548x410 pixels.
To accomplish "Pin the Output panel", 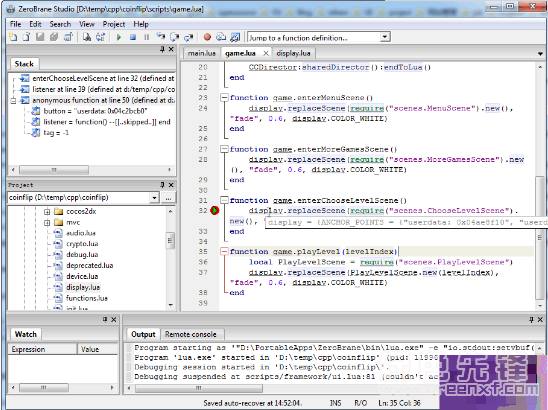I will coord(531,319).
